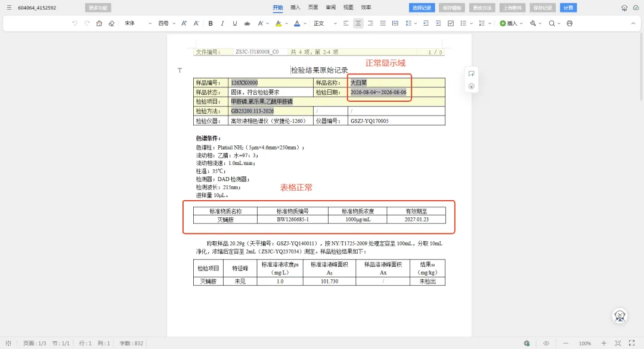The width and height of the screenshot is (644, 349).
Task: Toggle underline formatting
Action: click(x=234, y=23)
